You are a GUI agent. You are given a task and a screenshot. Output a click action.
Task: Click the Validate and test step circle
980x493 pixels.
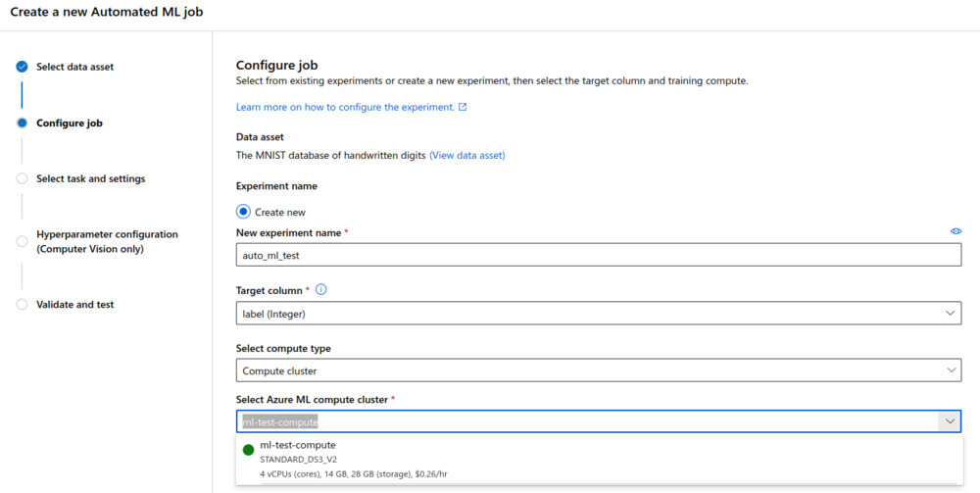[22, 305]
